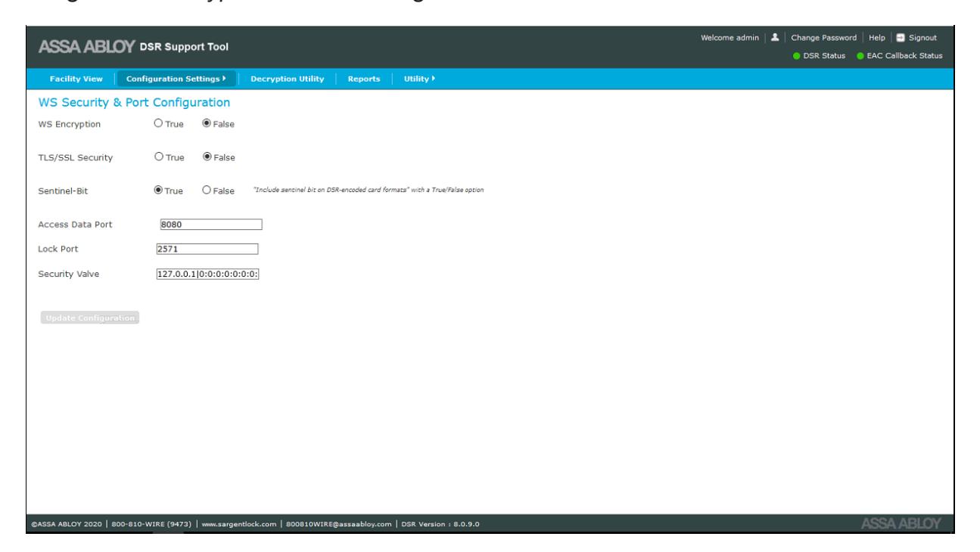
Task: Click the Signout link text
Action: click(x=922, y=38)
